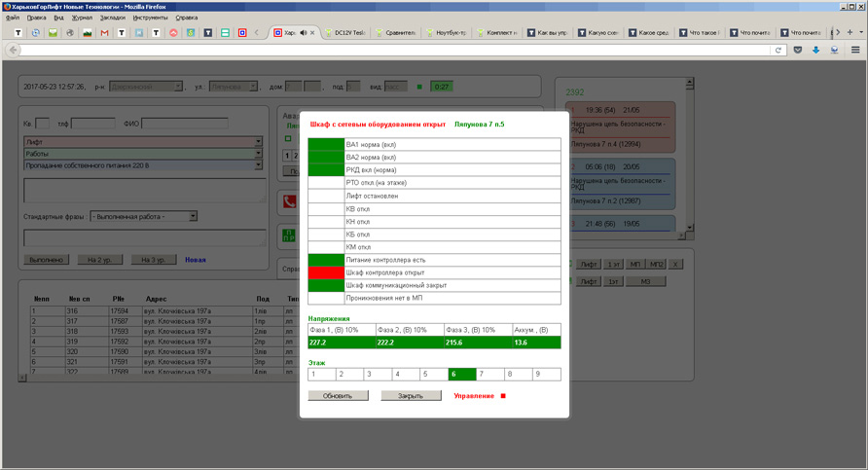
Task: Switch to the DC12V Tesla tab
Action: [x=346, y=33]
